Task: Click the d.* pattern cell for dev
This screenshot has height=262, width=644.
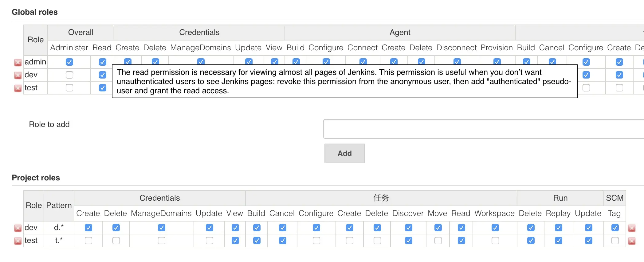Action: 59,228
